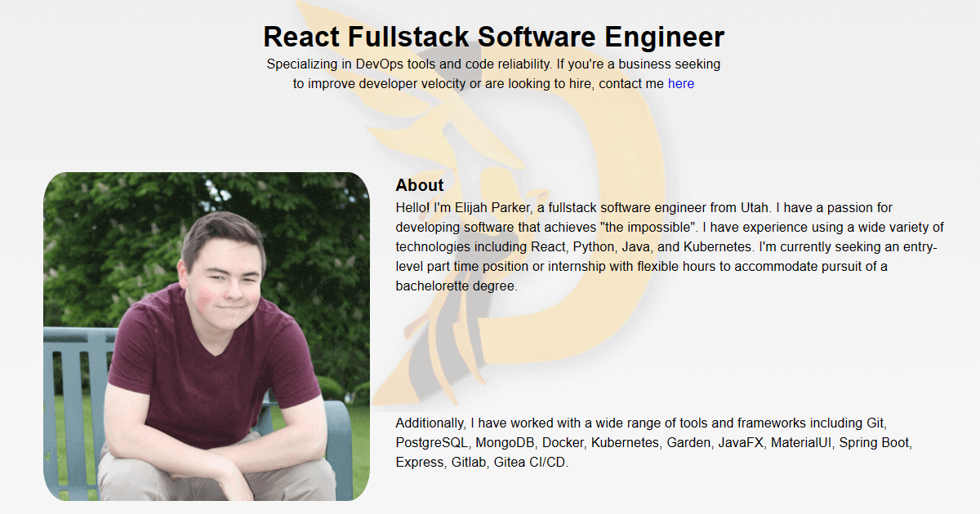Click the line starting "developing software that achieves"
Image resolution: width=980 pixels, height=514 pixels.
tap(670, 228)
